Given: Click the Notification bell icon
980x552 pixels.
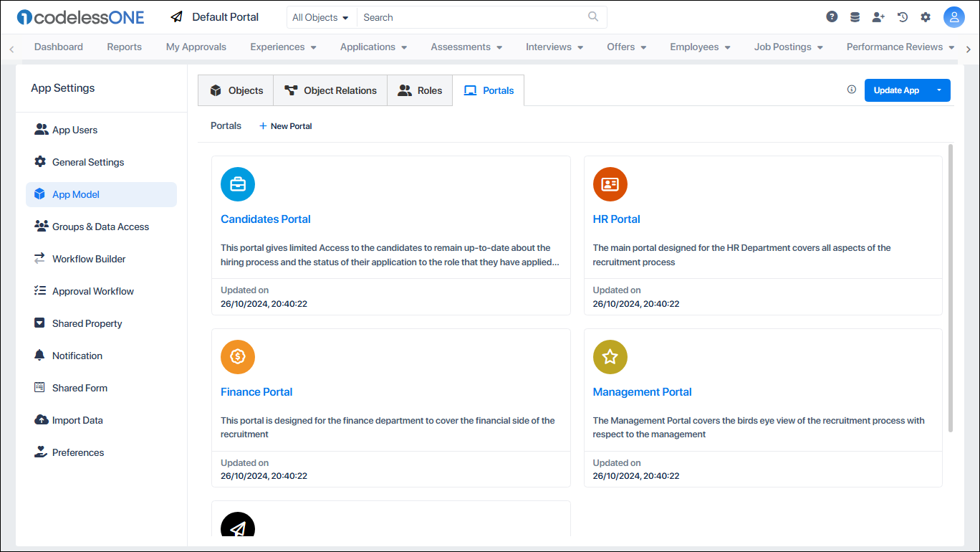Looking at the screenshot, I should (40, 356).
